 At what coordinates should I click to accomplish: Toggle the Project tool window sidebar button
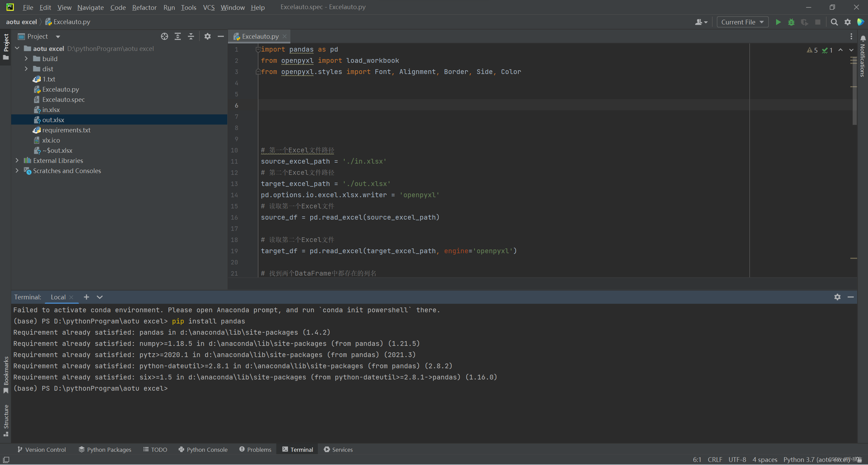(6, 46)
